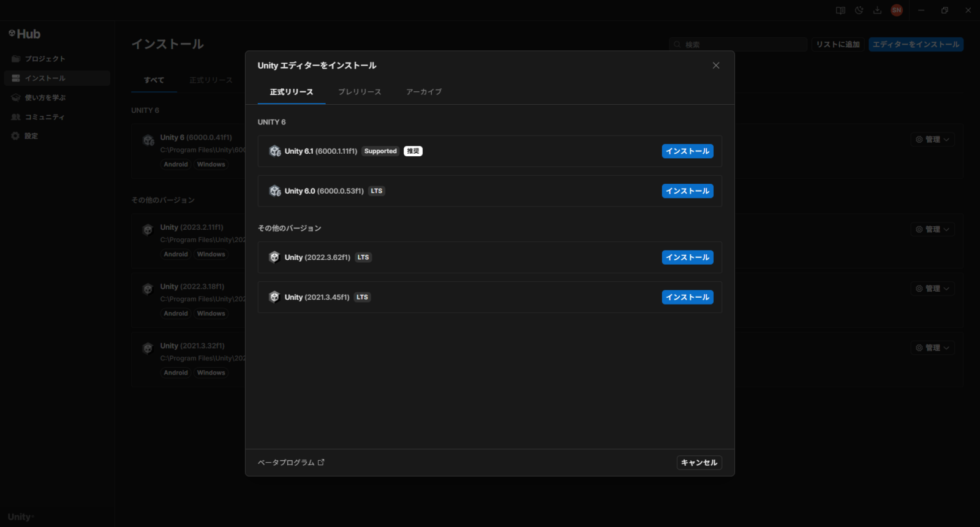Open the SN account avatar
Viewport: 980px width, 527px height.
[x=897, y=10]
